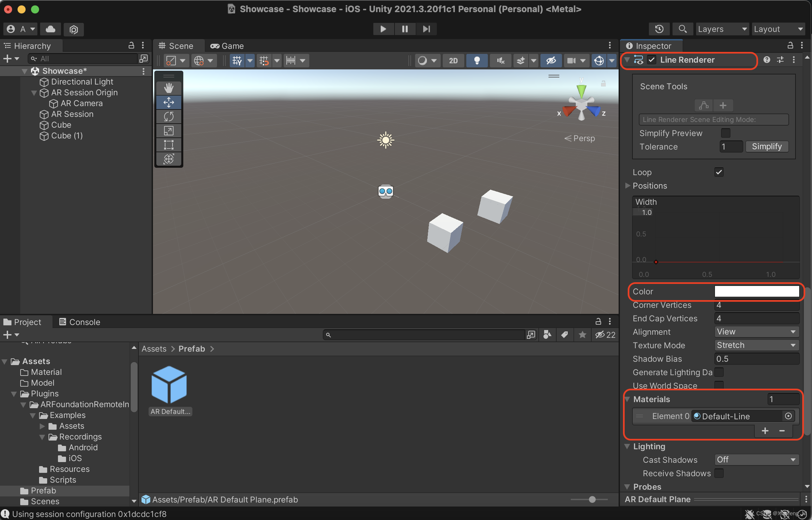This screenshot has width=812, height=520.
Task: Toggle scene lighting in the Scene view toolbar
Action: coord(477,60)
